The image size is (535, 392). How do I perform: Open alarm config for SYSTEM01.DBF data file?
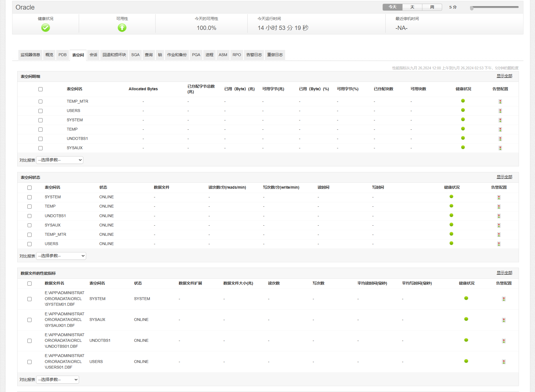tap(504, 299)
